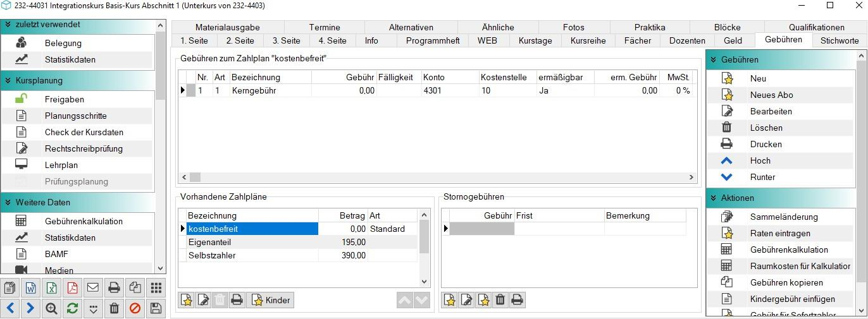868x319 pixels.
Task: Select the Eigenanteil payment plan row
Action: point(299,242)
